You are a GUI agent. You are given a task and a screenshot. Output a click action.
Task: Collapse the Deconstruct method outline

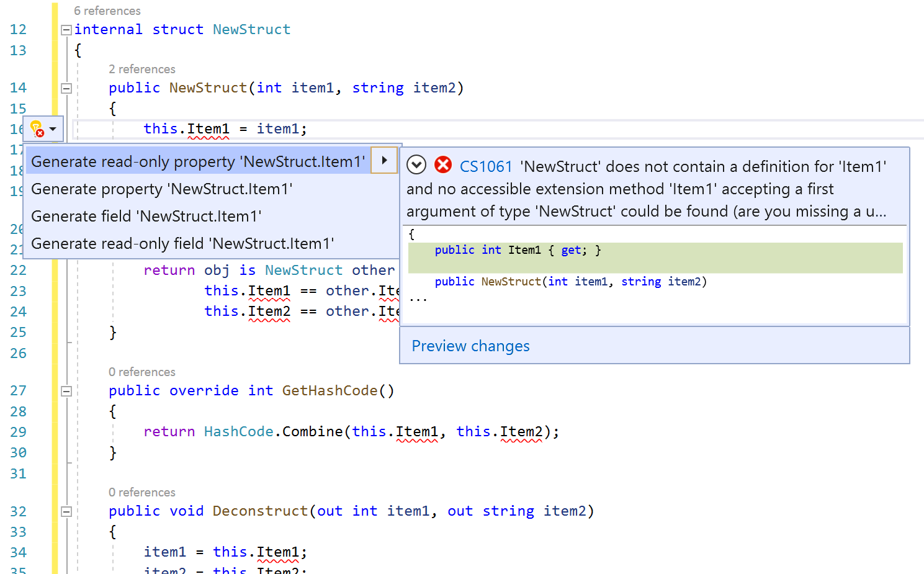[x=66, y=511]
